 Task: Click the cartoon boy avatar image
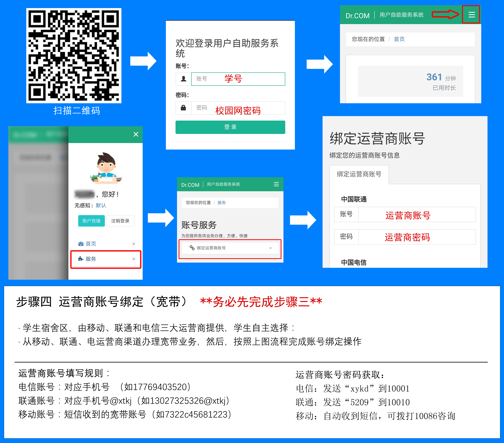coord(106,168)
